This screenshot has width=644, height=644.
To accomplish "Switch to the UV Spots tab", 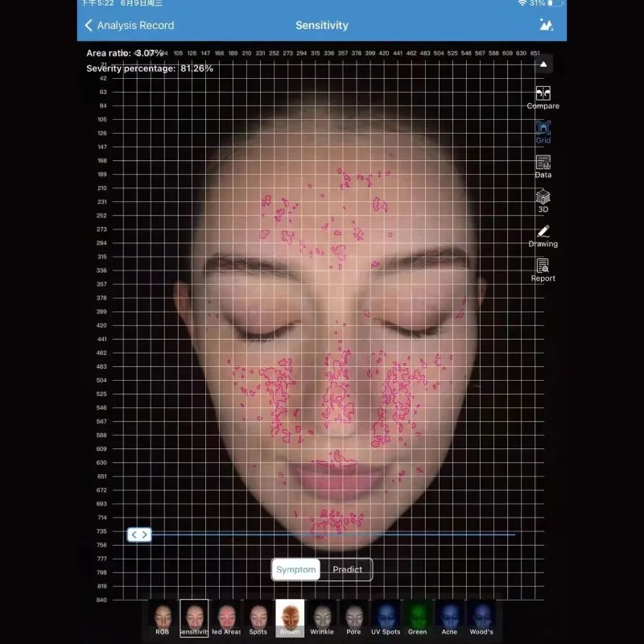I will click(x=386, y=620).
